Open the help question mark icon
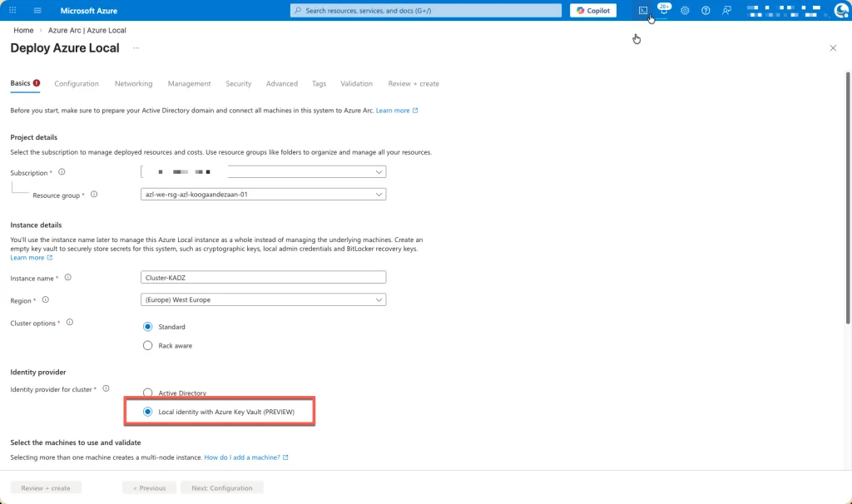The image size is (852, 504). click(x=706, y=11)
